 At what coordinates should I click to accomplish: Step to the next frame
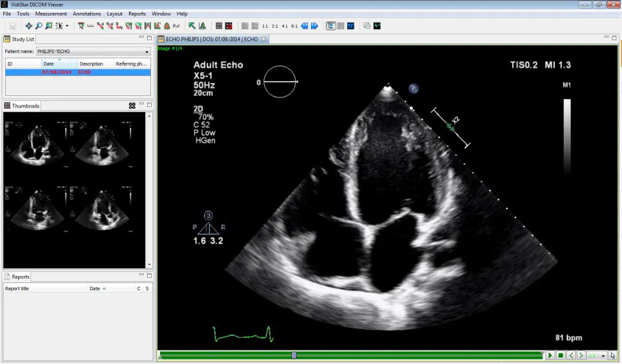(x=581, y=356)
